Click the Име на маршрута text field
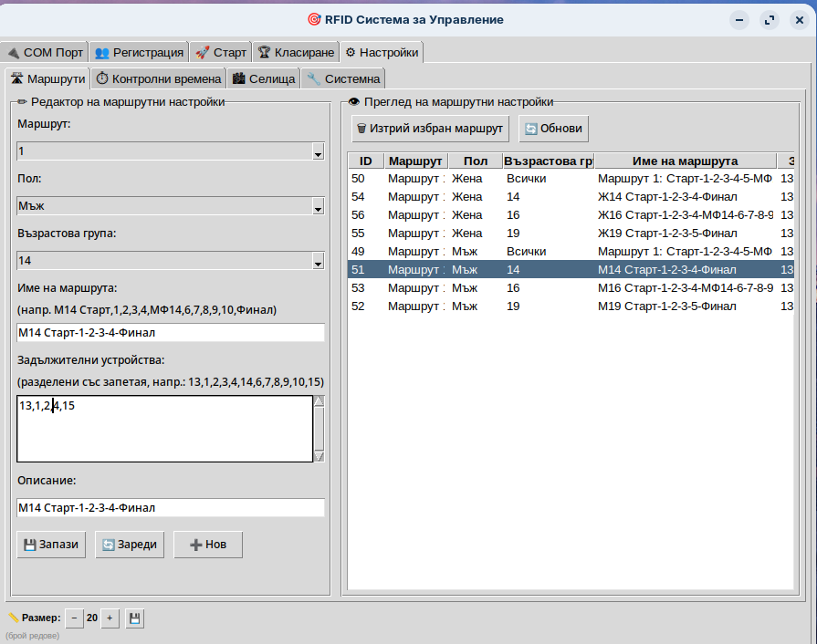Image resolution: width=817 pixels, height=644 pixels. tap(171, 332)
